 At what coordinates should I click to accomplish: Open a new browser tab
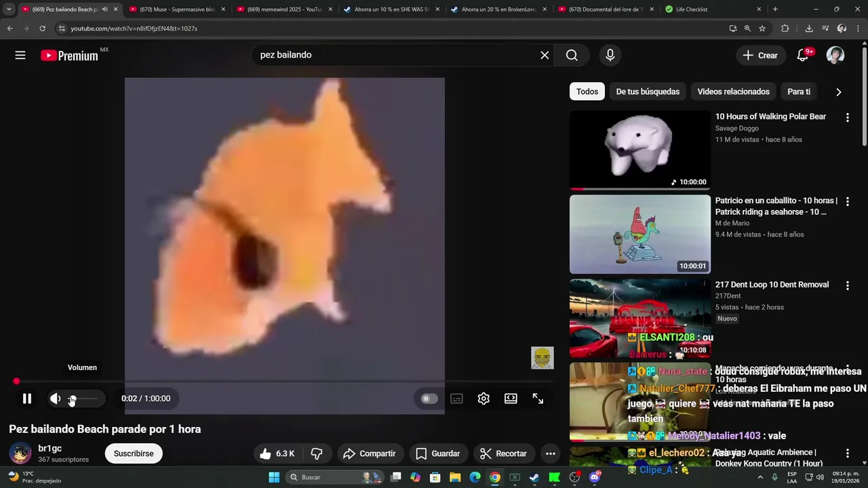coord(775,9)
